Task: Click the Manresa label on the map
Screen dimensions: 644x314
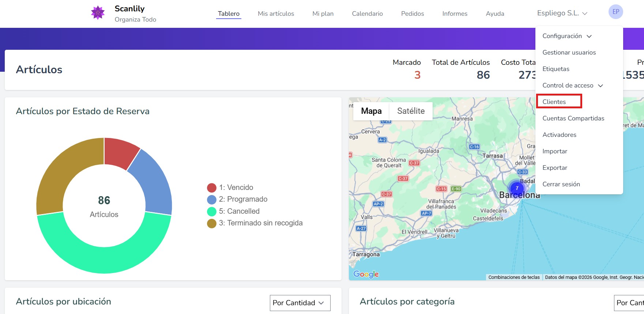Action: 462,119
